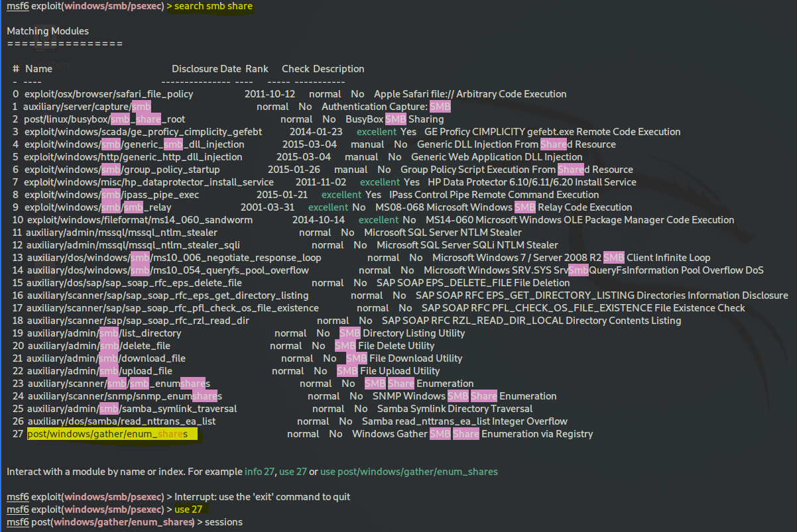Click the 'Rank' column header
This screenshot has height=532, width=797.
tap(257, 69)
